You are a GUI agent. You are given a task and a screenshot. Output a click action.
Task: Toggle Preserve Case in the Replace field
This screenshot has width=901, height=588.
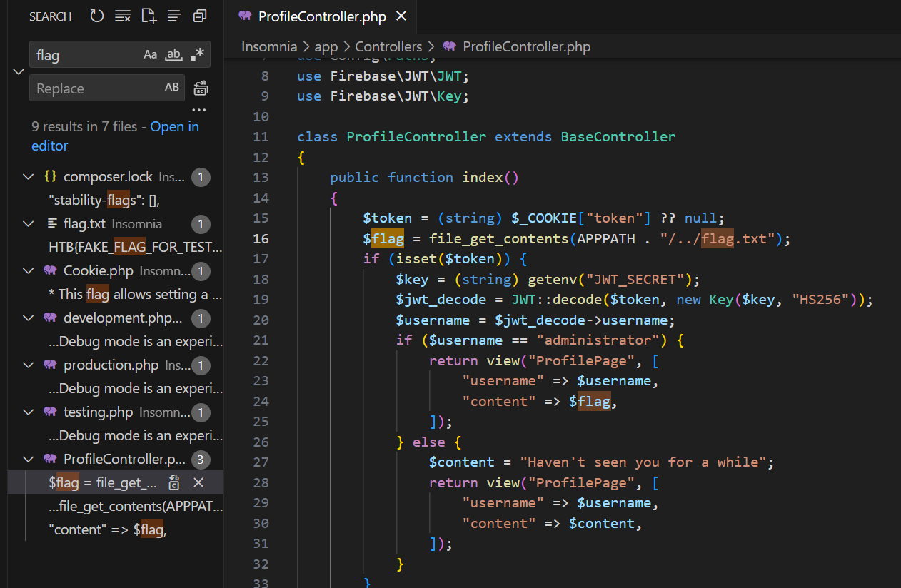tap(172, 88)
